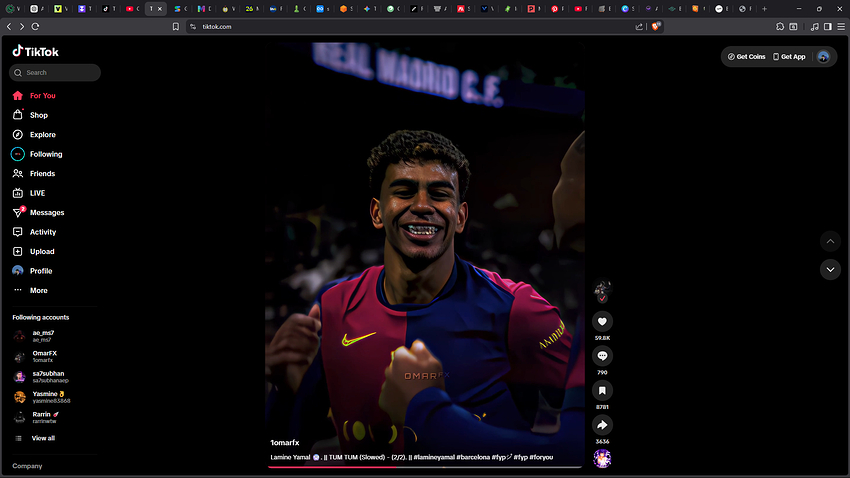Viewport: 850px width, 478px height.
Task: Seek along the video progress bar
Action: 424,467
